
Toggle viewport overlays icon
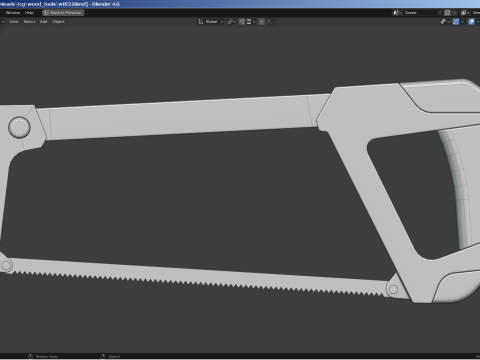(471, 22)
